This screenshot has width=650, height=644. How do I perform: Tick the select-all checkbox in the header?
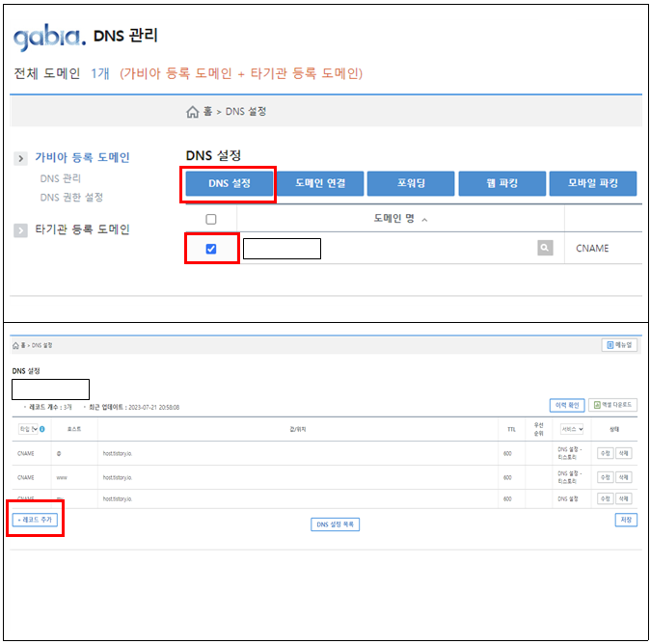coord(211,219)
